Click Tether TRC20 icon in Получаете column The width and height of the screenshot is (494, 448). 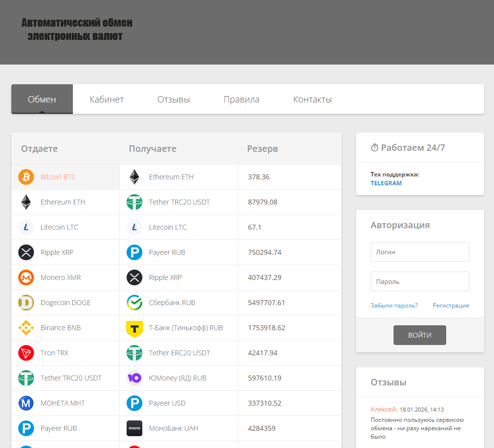134,202
